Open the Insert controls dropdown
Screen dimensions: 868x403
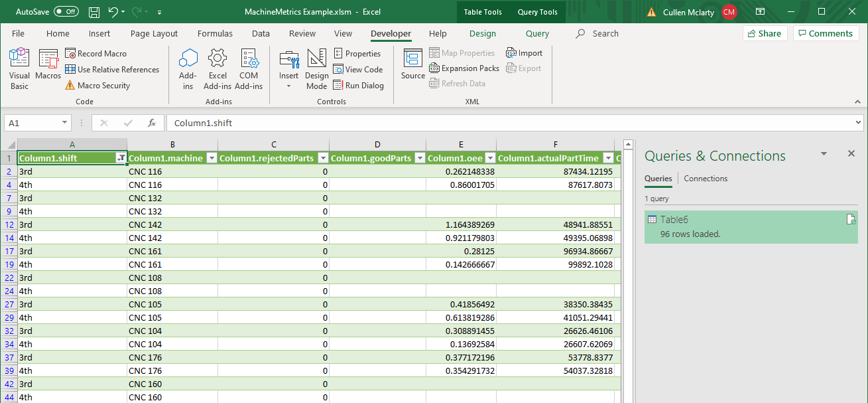288,70
